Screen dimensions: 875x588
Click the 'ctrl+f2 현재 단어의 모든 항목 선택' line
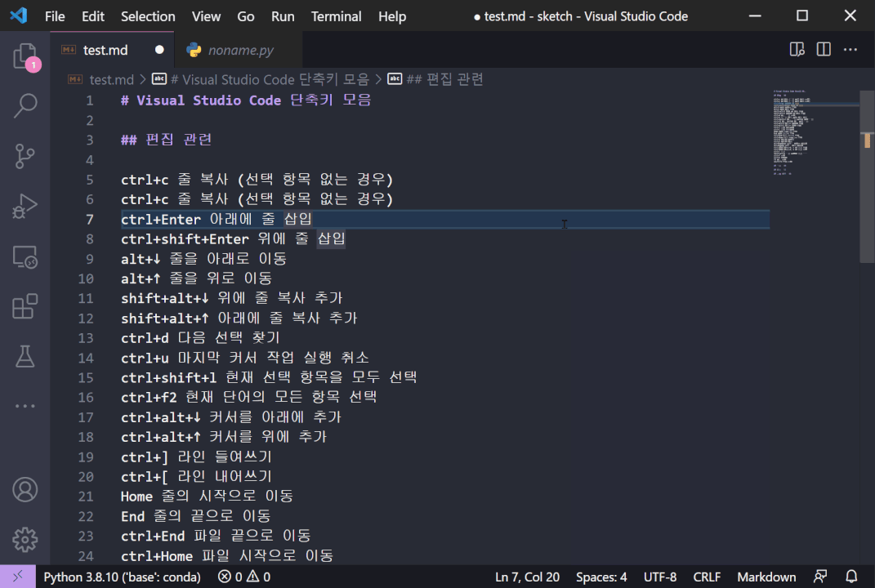[x=249, y=397]
